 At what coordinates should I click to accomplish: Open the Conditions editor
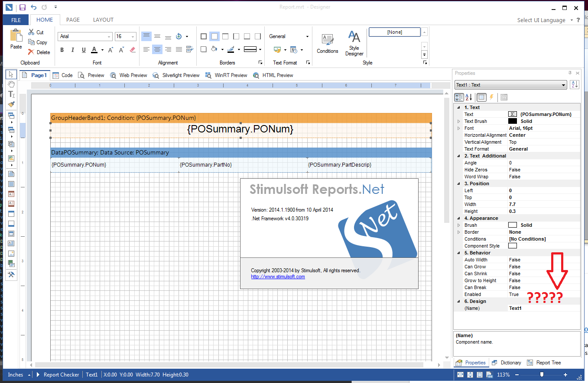pos(328,43)
